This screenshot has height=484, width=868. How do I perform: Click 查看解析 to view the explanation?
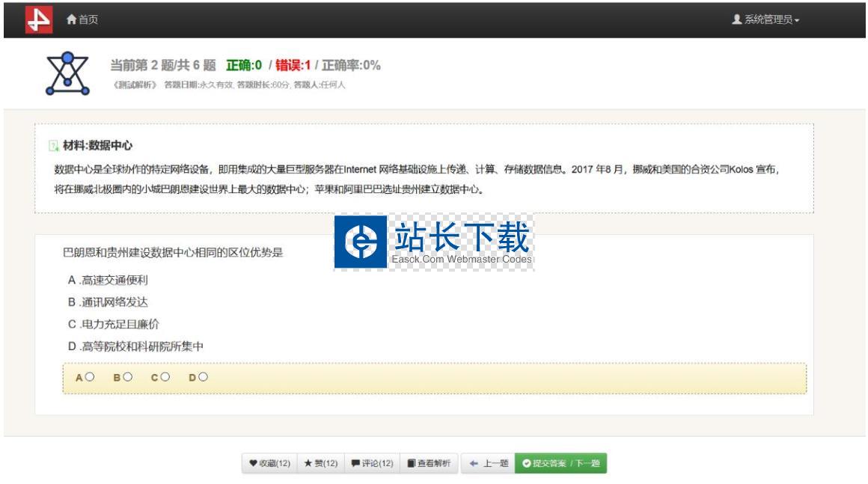coord(429,464)
